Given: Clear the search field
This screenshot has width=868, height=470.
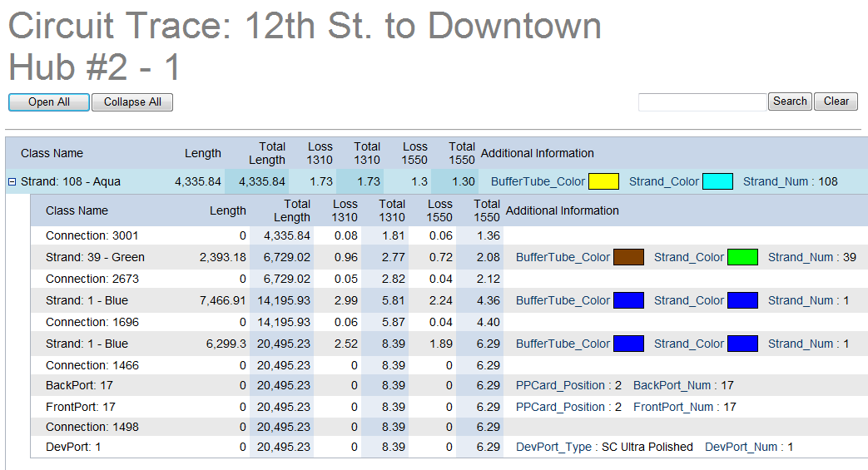Looking at the screenshot, I should 836,101.
